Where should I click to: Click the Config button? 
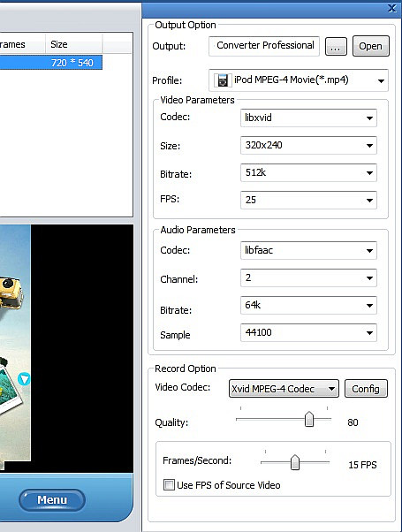[x=366, y=389]
